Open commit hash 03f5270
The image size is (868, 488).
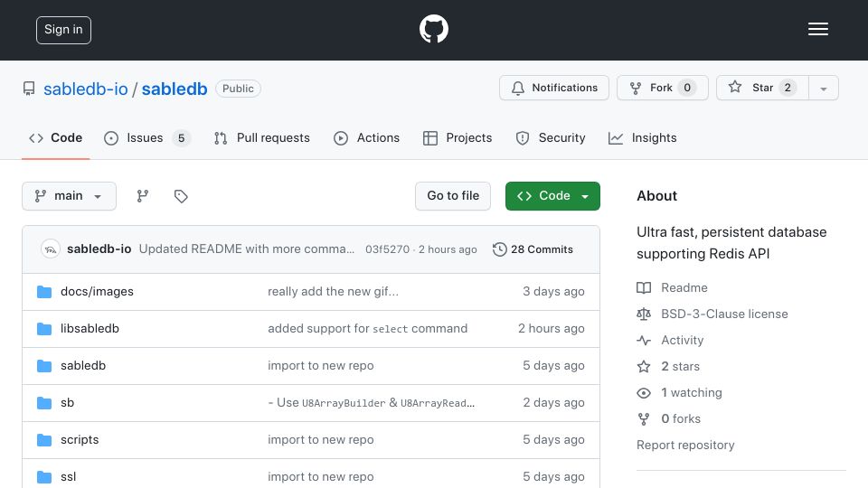coord(388,249)
